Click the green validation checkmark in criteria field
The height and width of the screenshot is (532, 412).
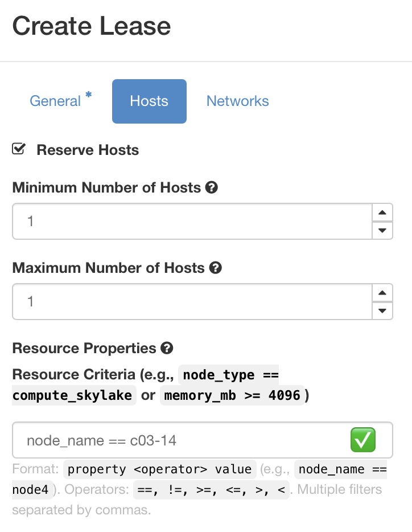tap(362, 440)
